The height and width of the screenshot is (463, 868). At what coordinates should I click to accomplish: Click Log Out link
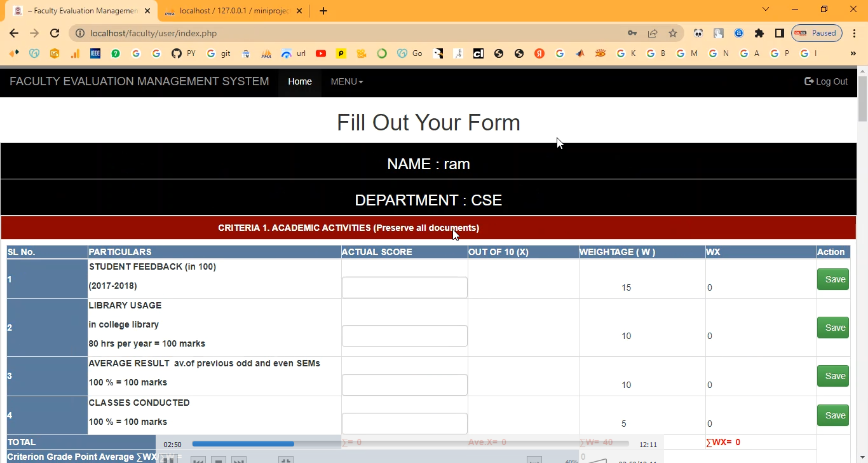826,81
